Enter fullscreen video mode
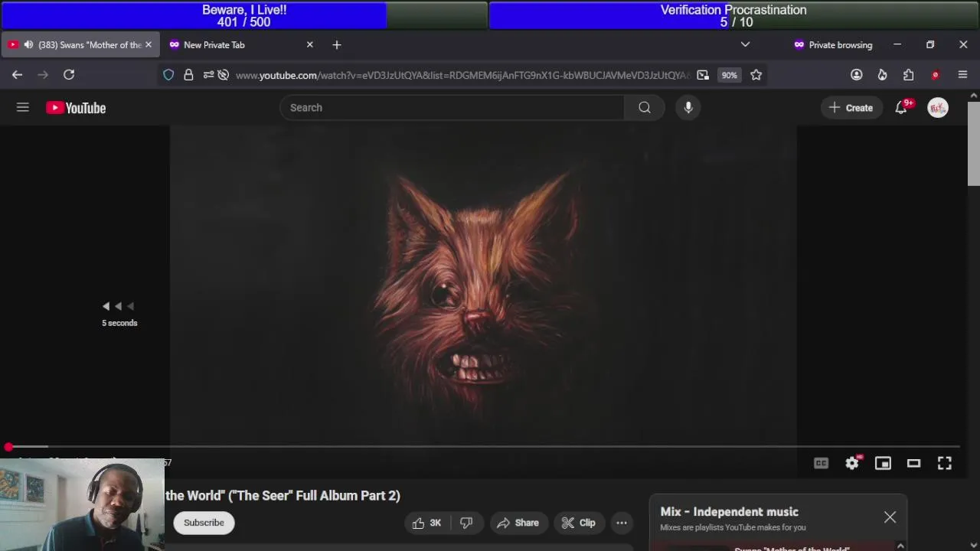Image resolution: width=980 pixels, height=551 pixels. click(945, 463)
